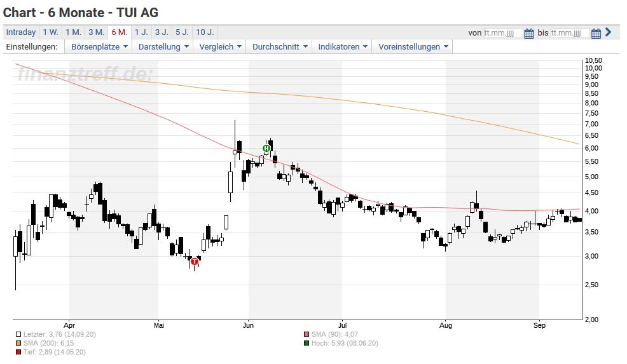Click 'Letzter: 3,76 (14.09.20)' legend text

coord(60,334)
